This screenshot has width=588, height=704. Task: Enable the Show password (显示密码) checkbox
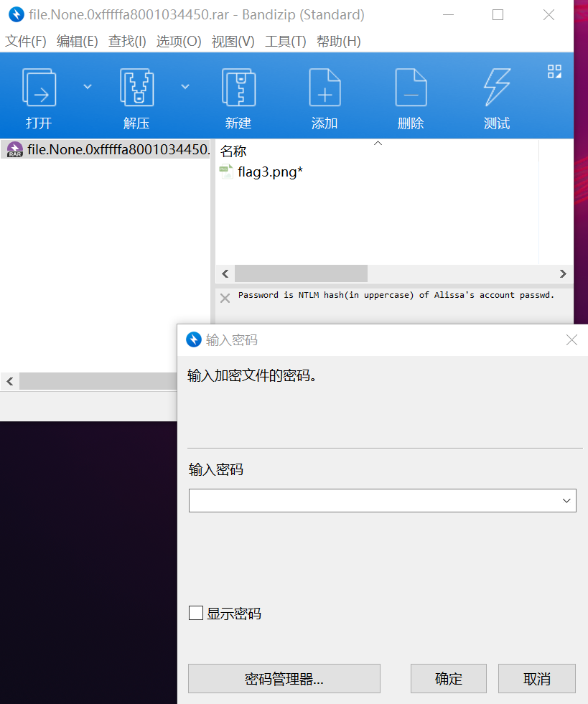196,613
